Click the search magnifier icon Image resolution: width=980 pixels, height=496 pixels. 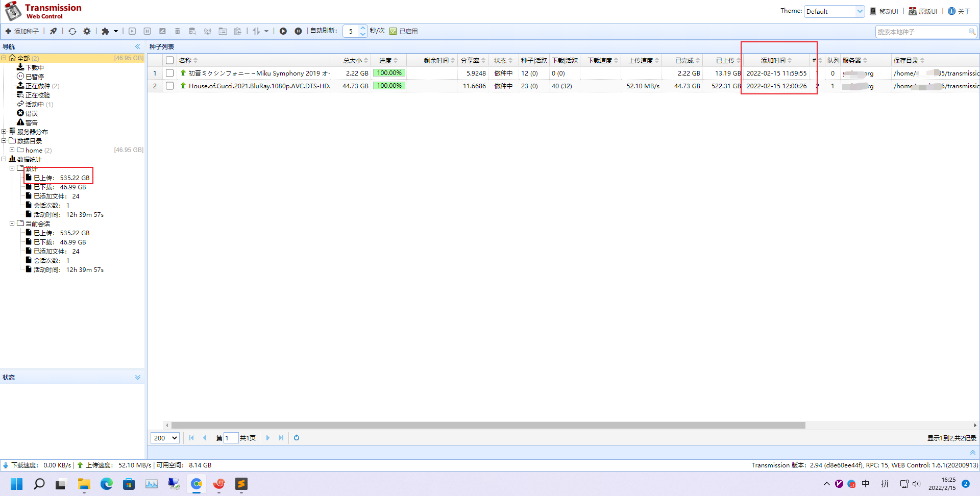(x=972, y=32)
